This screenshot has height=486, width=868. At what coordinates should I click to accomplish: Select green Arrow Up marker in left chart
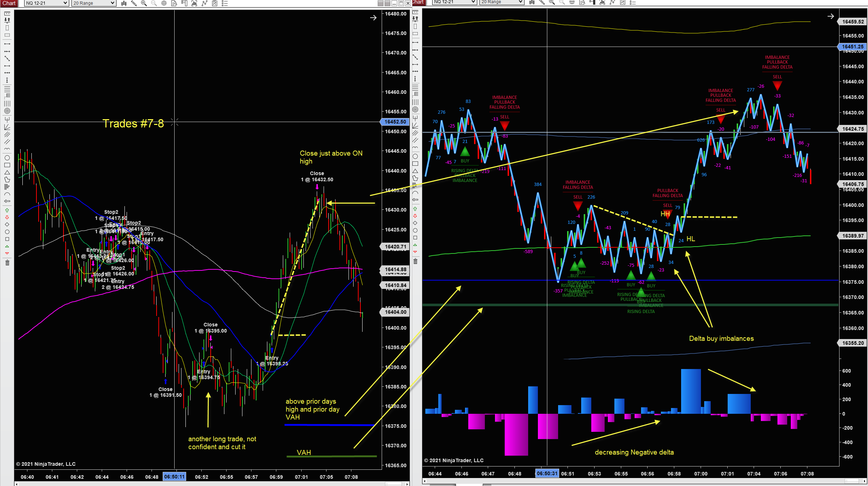[7, 210]
